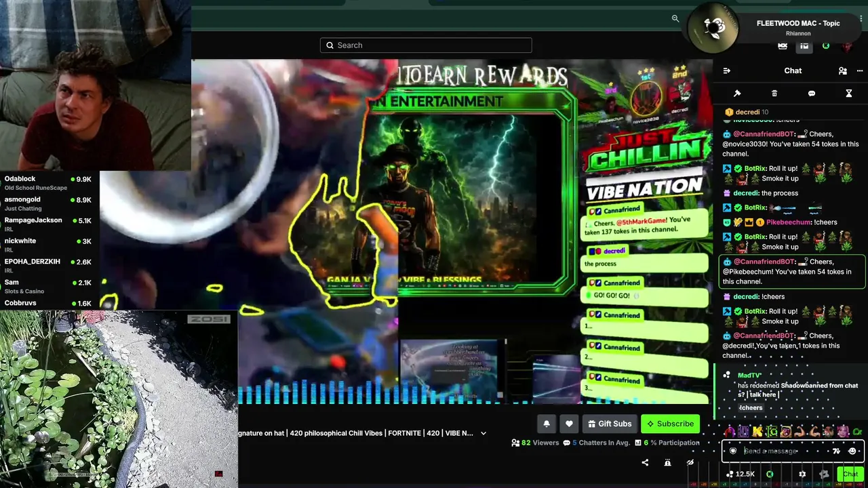Screen dimensions: 868x488
Task: Open RampageJackson channel in sidebar
Action: click(48, 224)
